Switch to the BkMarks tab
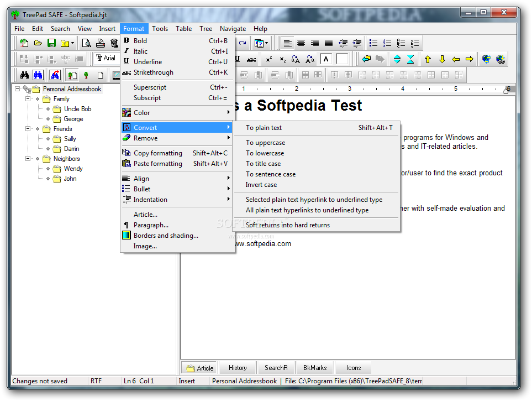Screen dimensions: 532x401 tap(315, 368)
